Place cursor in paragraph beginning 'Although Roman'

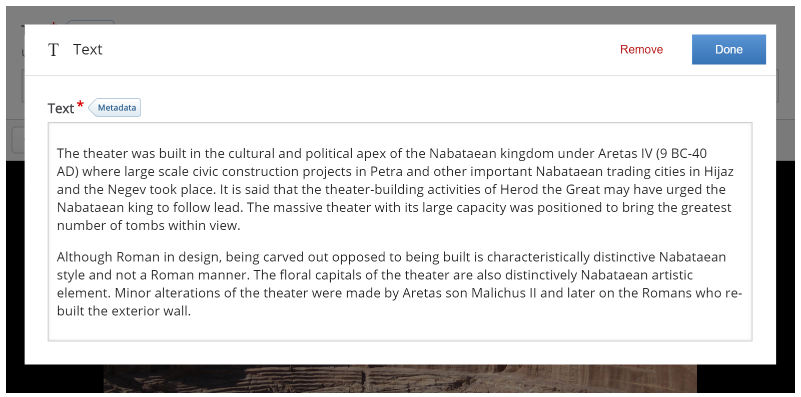pyautogui.click(x=399, y=284)
